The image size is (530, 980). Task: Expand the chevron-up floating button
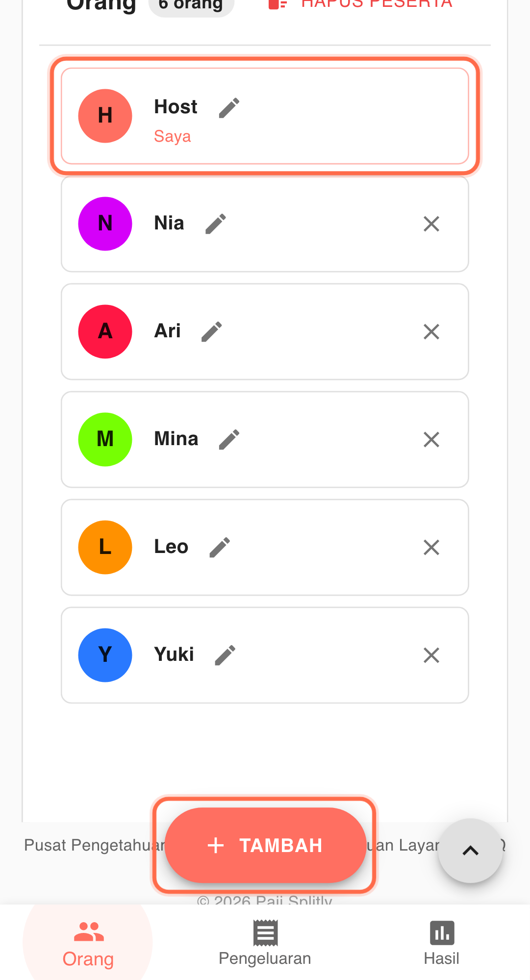pyautogui.click(x=470, y=851)
